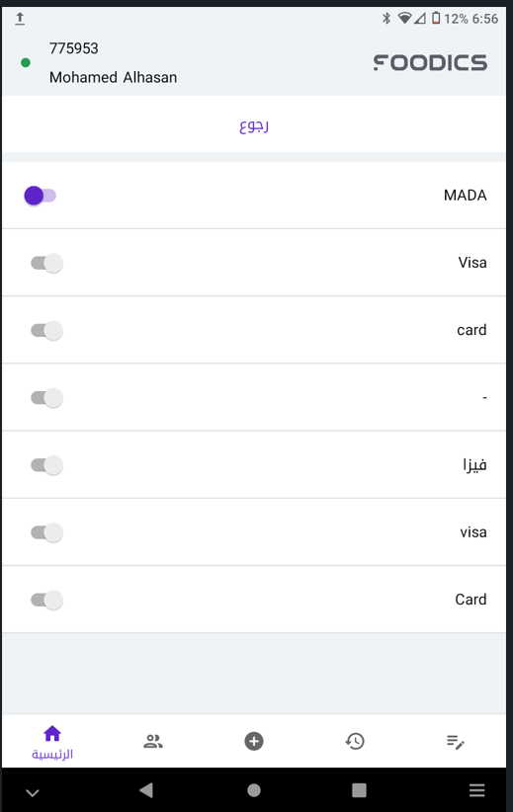Image resolution: width=513 pixels, height=812 pixels.
Task: Enable the Visa toggle
Action: click(46, 263)
